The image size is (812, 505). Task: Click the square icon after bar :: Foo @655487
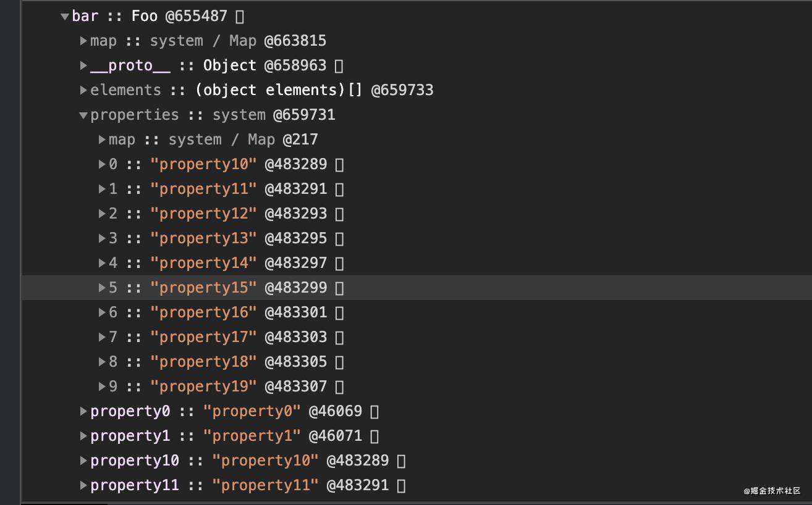coord(240,17)
